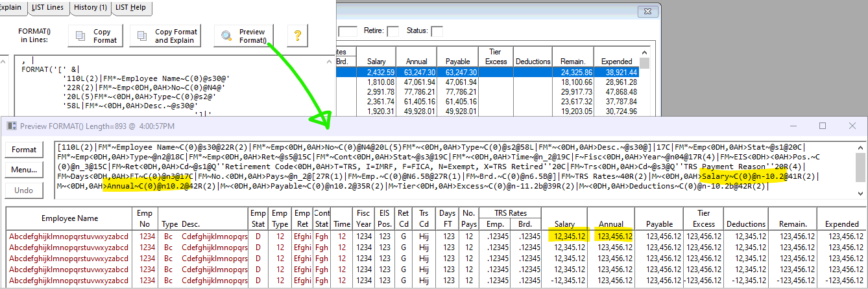Image resolution: width=868 pixels, height=289 pixels.
Task: Click the yellow question mark help button
Action: (x=297, y=36)
